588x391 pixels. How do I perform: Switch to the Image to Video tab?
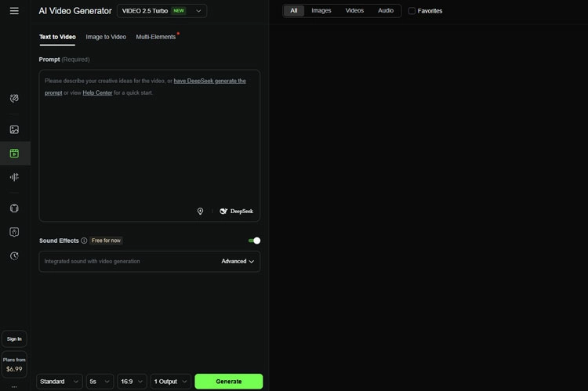tap(106, 37)
